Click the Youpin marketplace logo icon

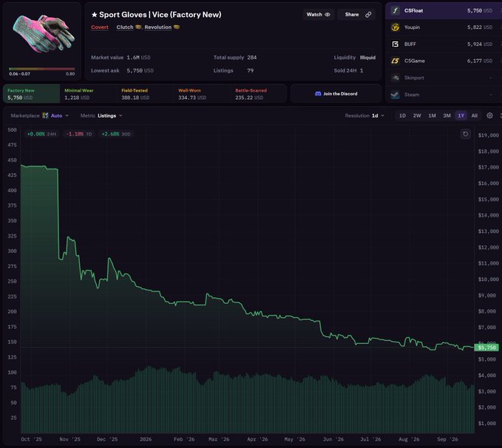tap(396, 27)
